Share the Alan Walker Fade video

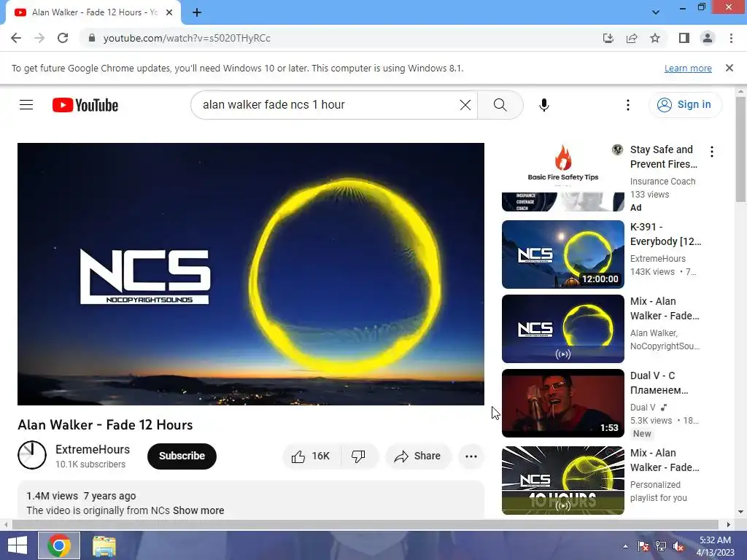[417, 456]
